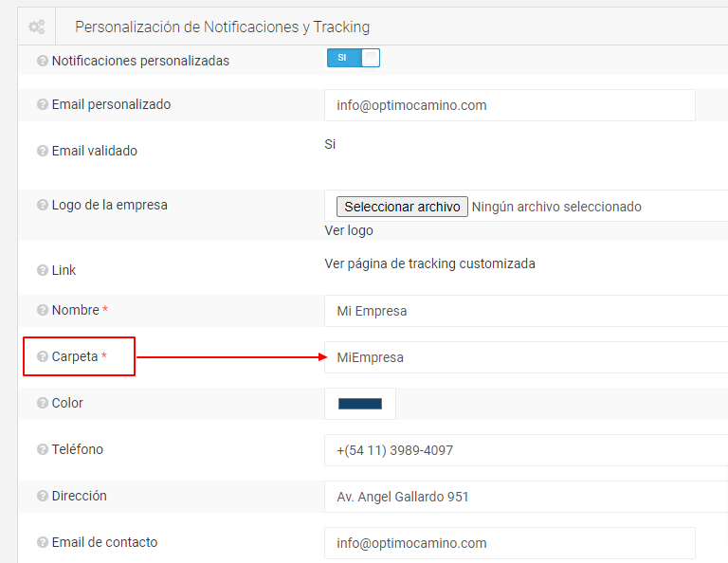
Task: Click the Email personalizado input field
Action: [509, 105]
